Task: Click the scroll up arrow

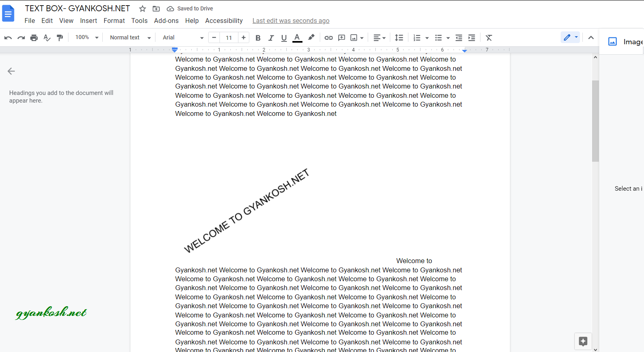Action: coord(595,57)
